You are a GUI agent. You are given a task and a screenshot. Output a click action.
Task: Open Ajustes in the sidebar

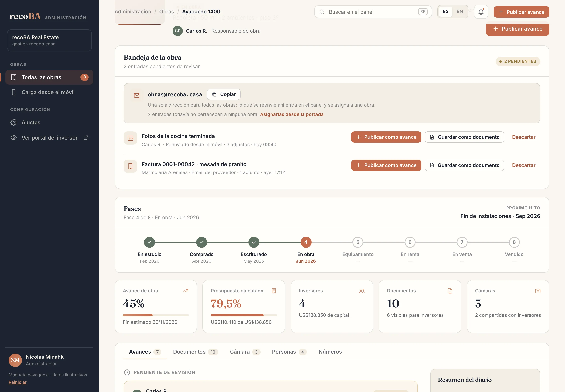click(x=49, y=122)
